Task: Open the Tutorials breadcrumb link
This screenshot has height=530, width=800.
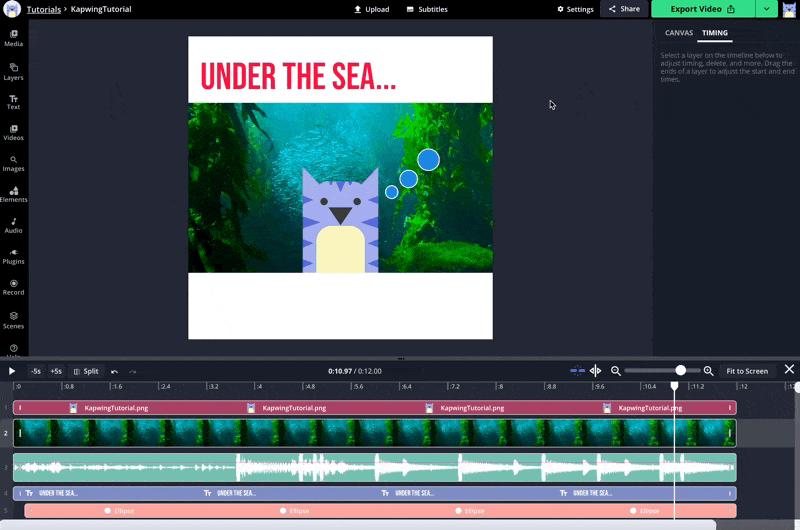Action: (44, 9)
